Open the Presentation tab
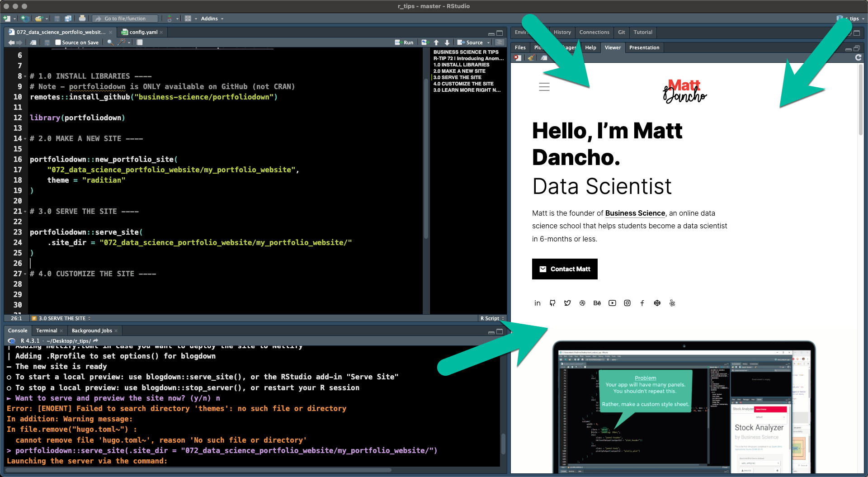Image resolution: width=868 pixels, height=477 pixels. (x=644, y=47)
